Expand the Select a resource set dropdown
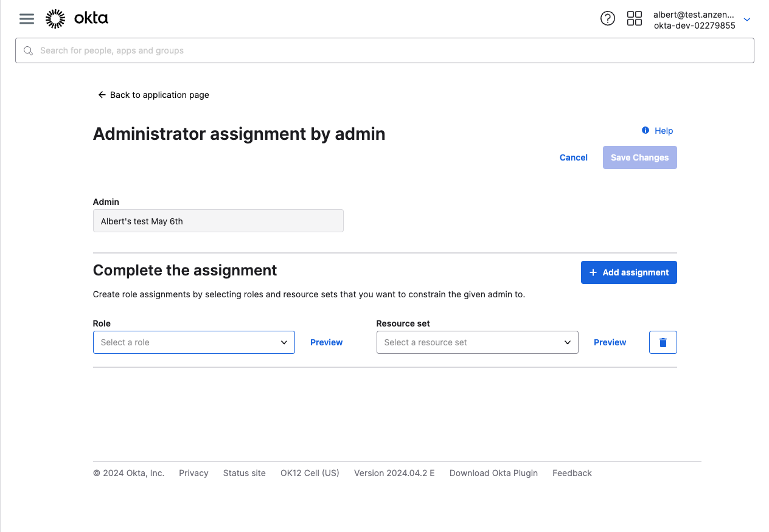 [x=477, y=342]
